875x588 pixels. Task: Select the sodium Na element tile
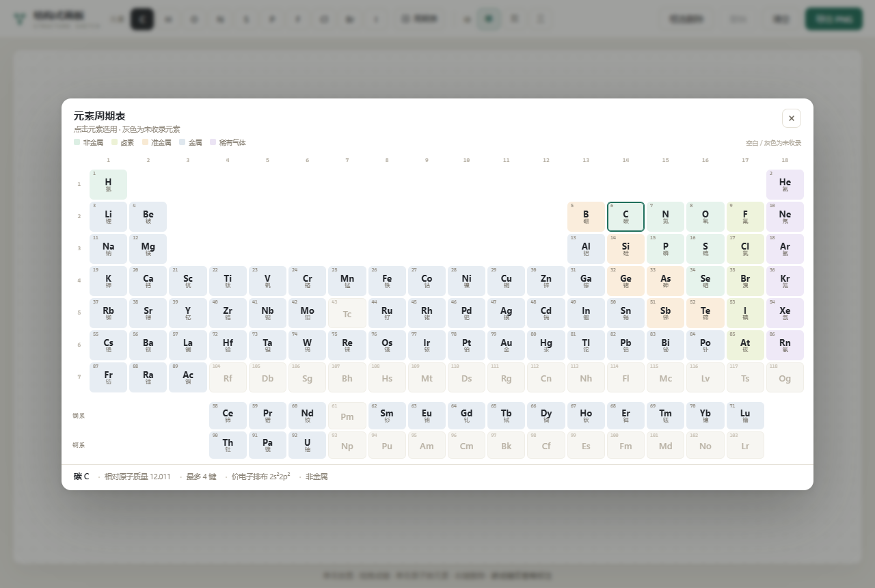click(x=108, y=249)
